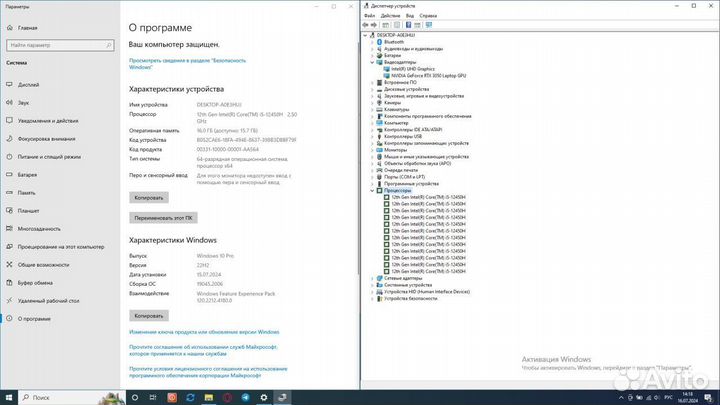This screenshot has height=405, width=720.
Task: Select Порты (COM и LPT) category
Action: click(404, 177)
